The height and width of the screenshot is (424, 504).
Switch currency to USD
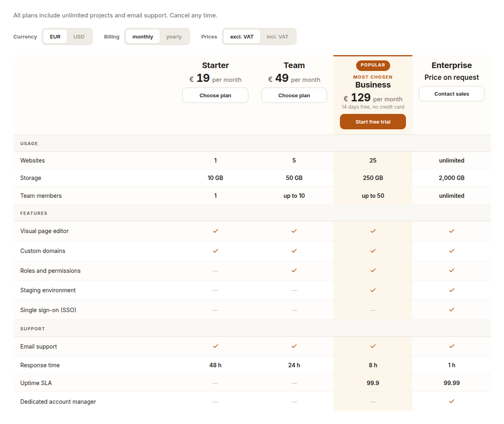click(x=79, y=36)
